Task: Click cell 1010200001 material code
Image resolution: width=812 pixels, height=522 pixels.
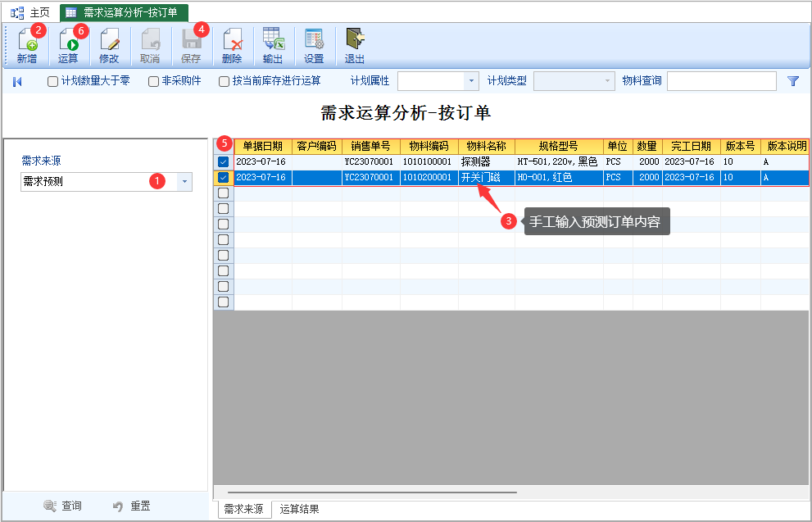Action: point(429,178)
